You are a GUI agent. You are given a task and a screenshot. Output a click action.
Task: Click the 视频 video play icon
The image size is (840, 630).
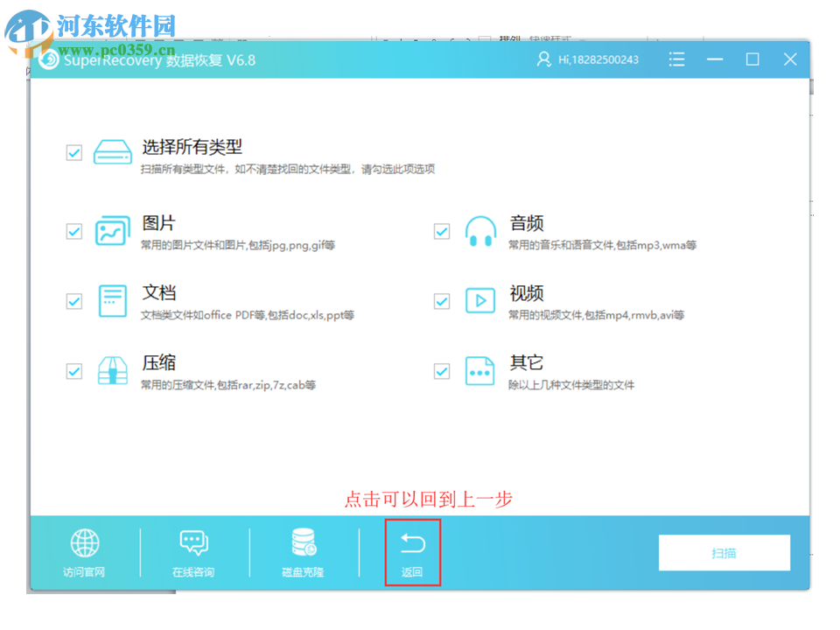coord(480,302)
